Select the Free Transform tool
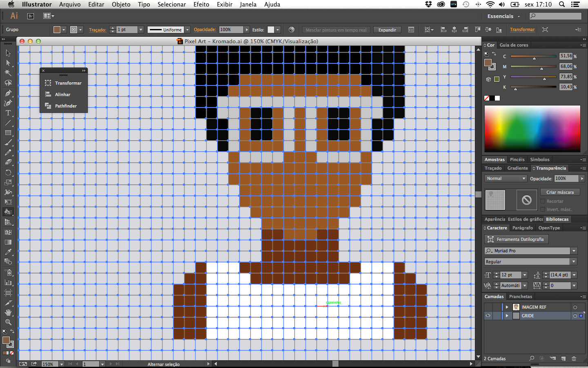Screen dimensions: 588x368 (x=8, y=202)
